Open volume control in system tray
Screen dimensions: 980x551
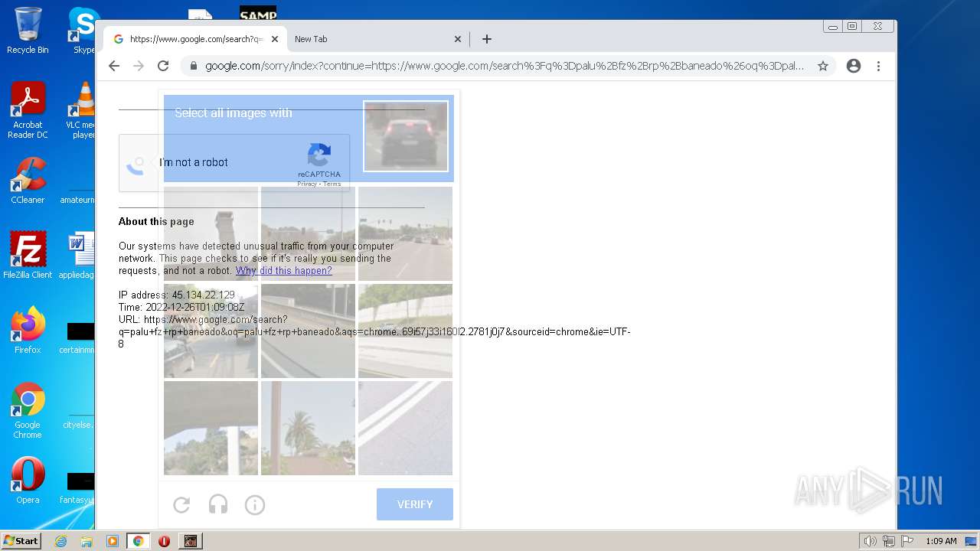tap(871, 541)
